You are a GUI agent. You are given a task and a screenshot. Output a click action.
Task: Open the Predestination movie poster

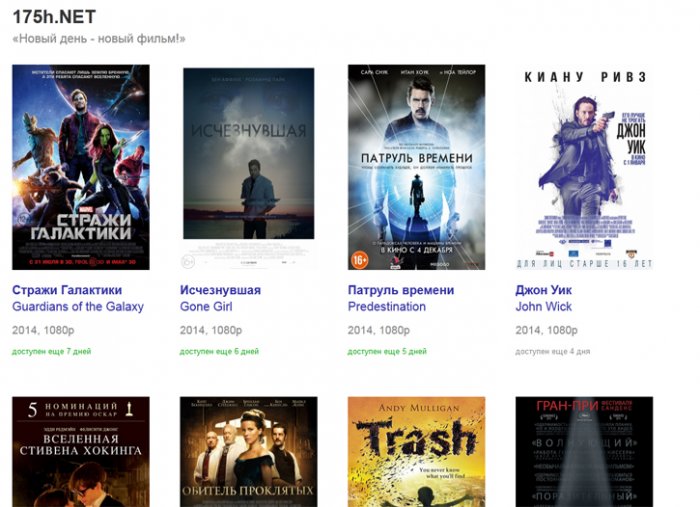pos(416,167)
